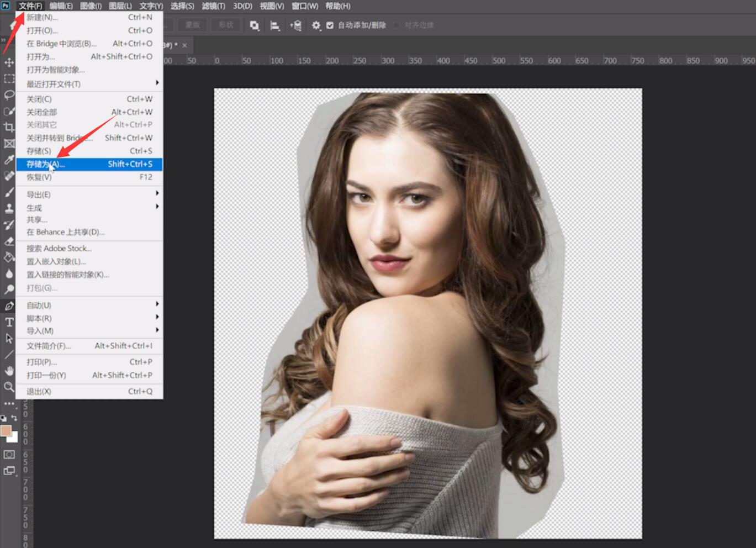The height and width of the screenshot is (548, 756).
Task: Select the Hand tool
Action: point(9,371)
